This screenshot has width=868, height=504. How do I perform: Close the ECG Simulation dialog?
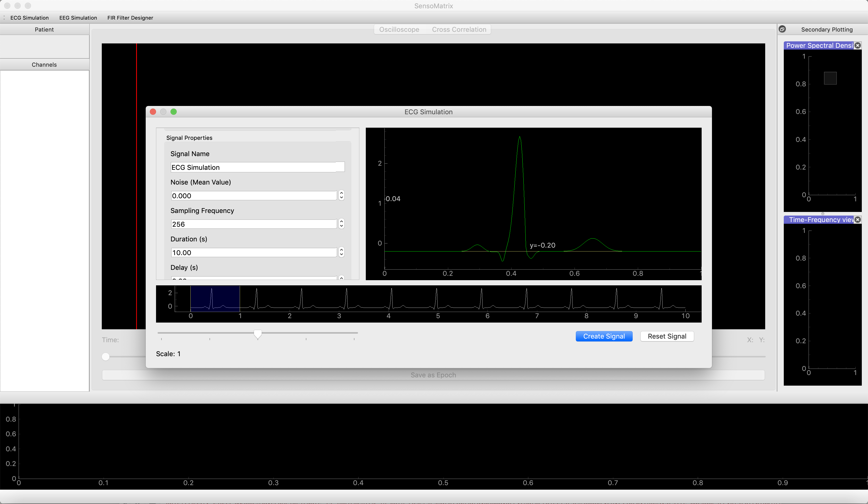tap(153, 112)
